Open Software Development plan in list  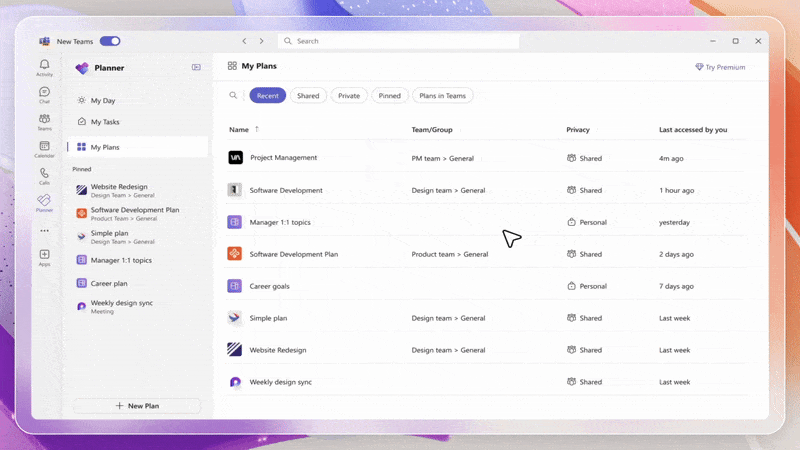pyautogui.click(x=487, y=190)
